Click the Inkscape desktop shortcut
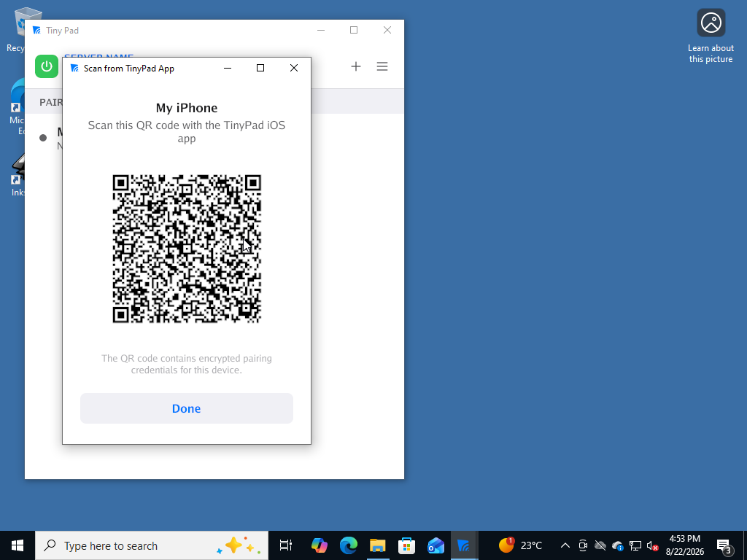This screenshot has height=560, width=747. coord(18,175)
